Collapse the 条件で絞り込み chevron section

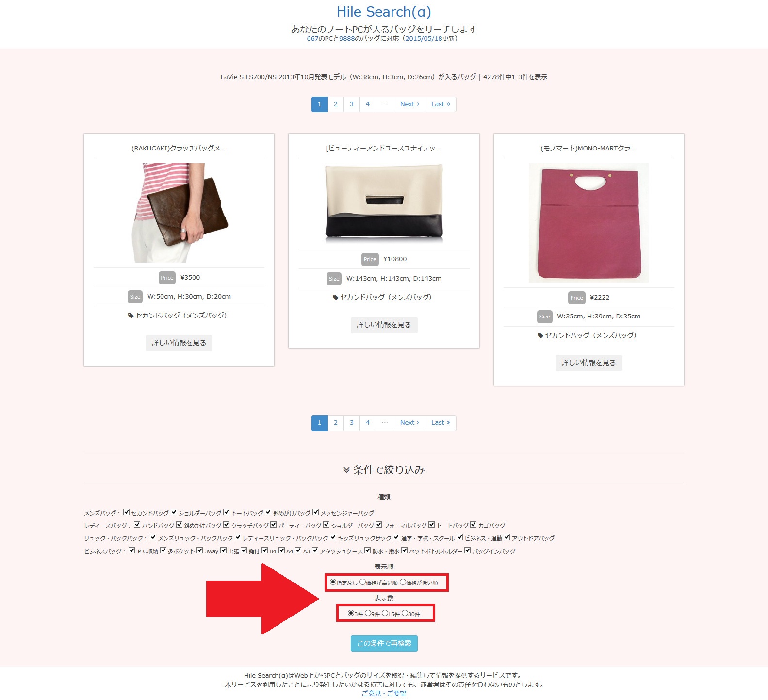pos(346,470)
